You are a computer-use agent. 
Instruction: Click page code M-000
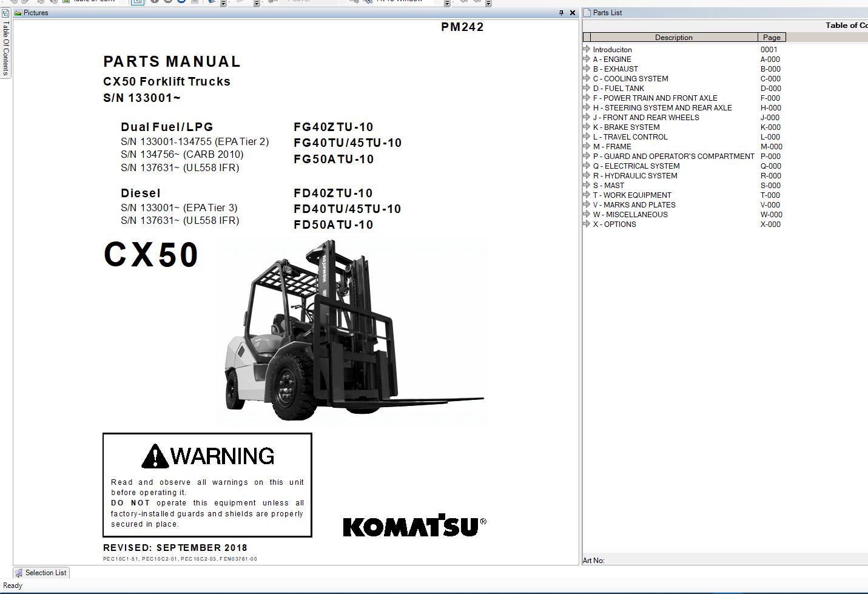(x=772, y=147)
